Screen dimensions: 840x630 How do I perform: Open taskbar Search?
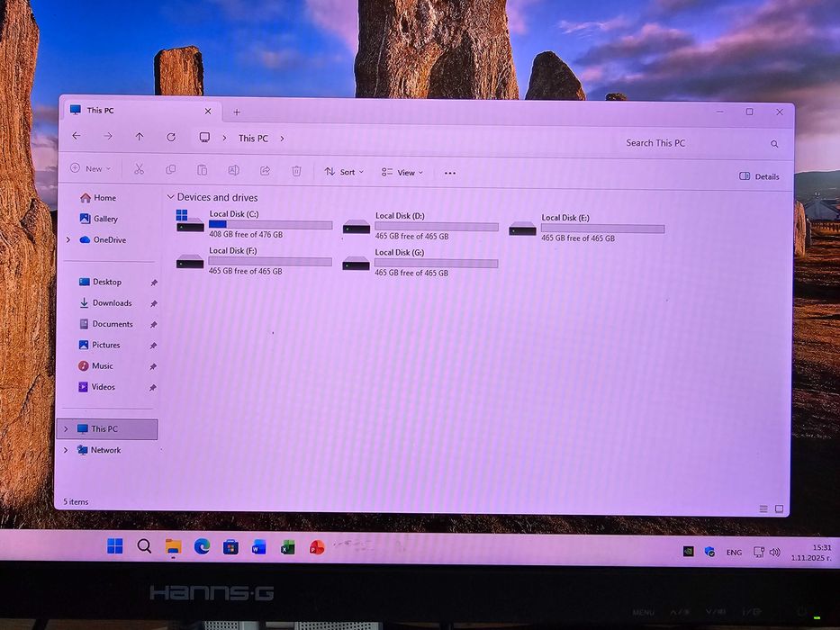pyautogui.click(x=143, y=546)
